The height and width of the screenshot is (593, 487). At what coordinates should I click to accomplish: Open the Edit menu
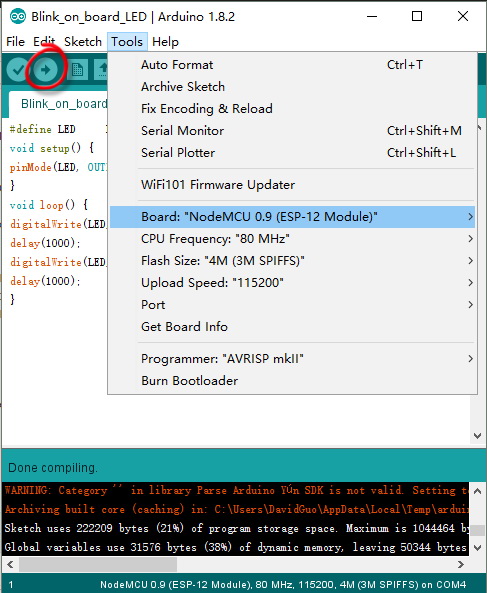[x=44, y=42]
